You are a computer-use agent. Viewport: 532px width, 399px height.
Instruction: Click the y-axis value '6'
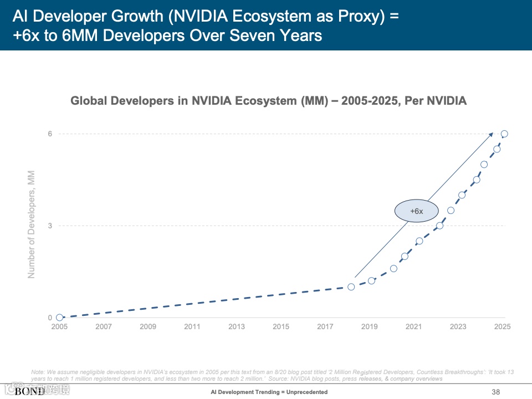[x=50, y=134]
